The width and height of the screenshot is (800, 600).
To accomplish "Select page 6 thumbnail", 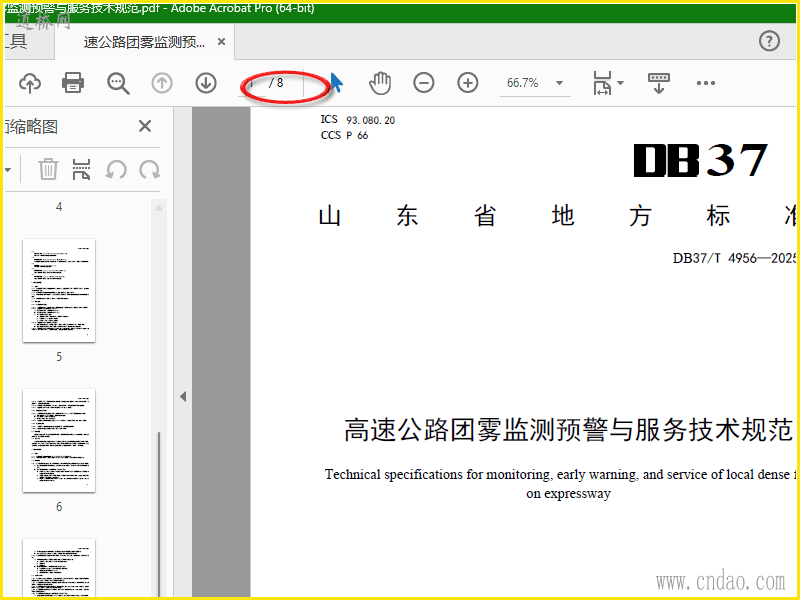I will tap(59, 440).
